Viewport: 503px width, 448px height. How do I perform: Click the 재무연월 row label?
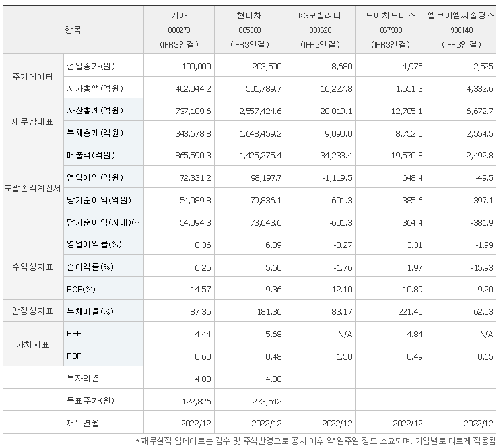83,424
